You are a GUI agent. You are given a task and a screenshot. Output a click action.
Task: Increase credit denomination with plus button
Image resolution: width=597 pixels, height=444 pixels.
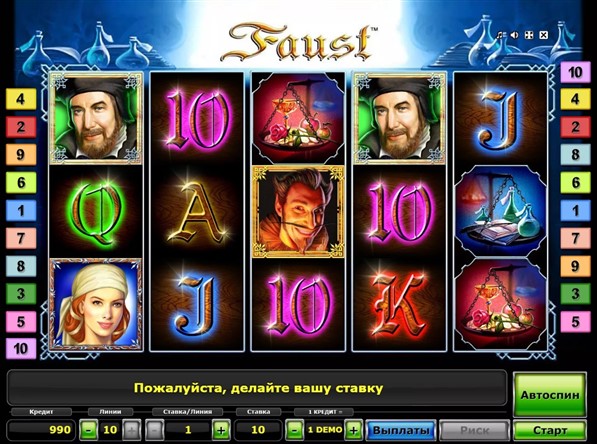pos(353,430)
